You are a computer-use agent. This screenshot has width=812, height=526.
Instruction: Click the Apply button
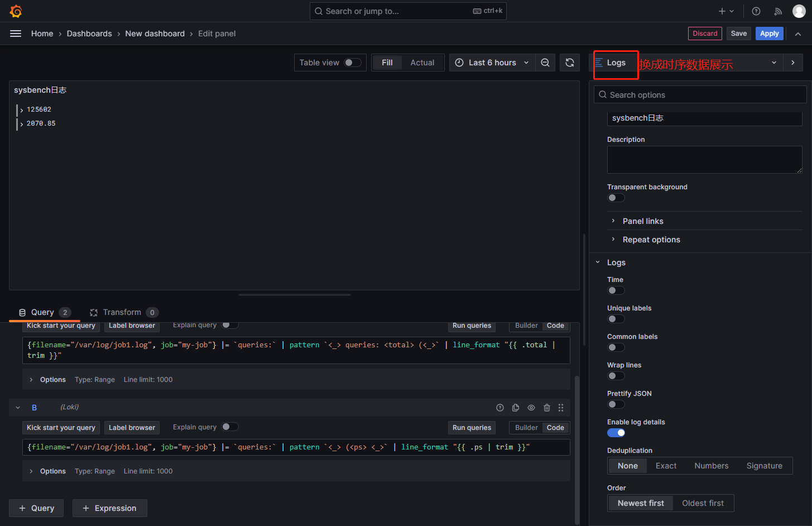point(770,34)
